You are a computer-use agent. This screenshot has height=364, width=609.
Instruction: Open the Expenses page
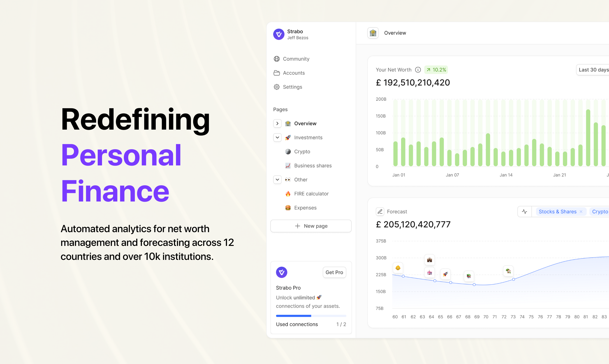click(x=305, y=208)
